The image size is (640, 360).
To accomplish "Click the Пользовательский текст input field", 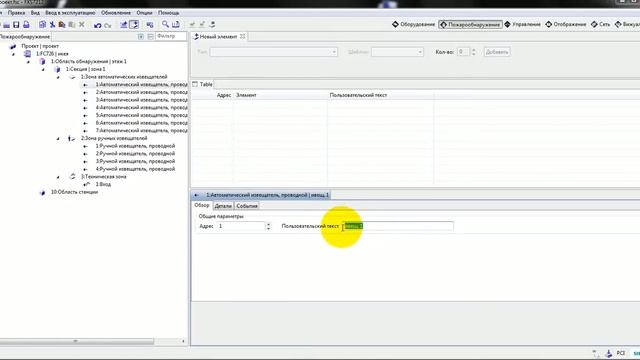I will pyautogui.click(x=398, y=226).
